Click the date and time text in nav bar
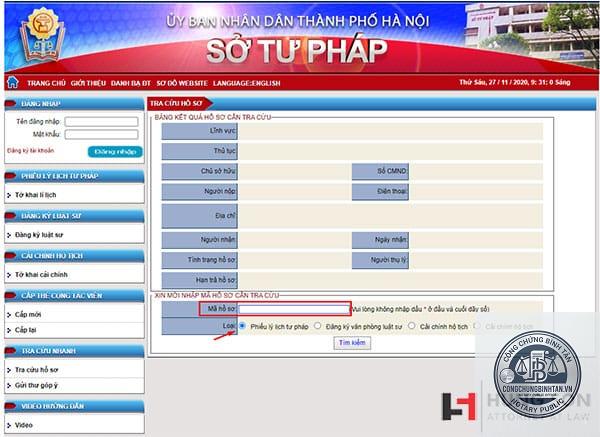This screenshot has height=437, width=600. pos(515,82)
